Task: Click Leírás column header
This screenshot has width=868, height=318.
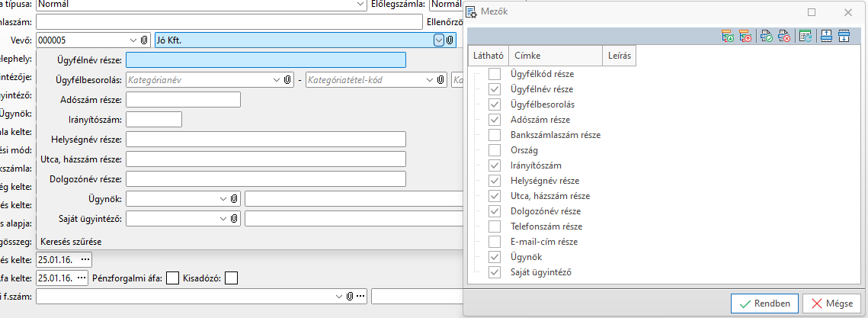Action: 619,56
